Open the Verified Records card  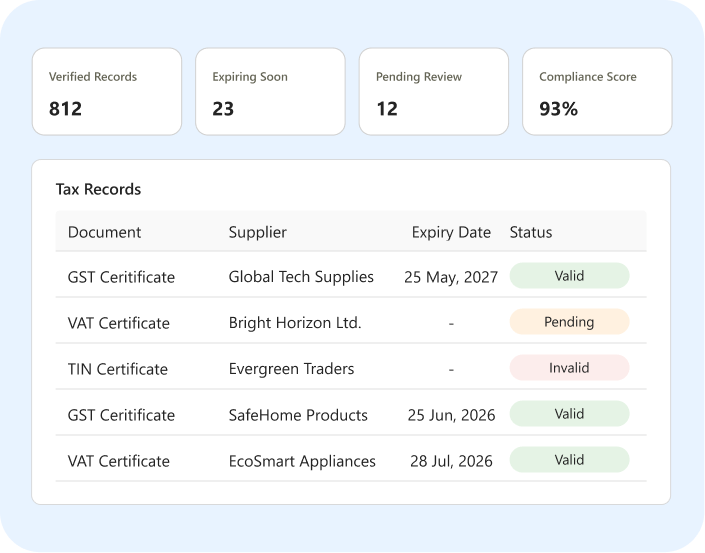tap(107, 92)
